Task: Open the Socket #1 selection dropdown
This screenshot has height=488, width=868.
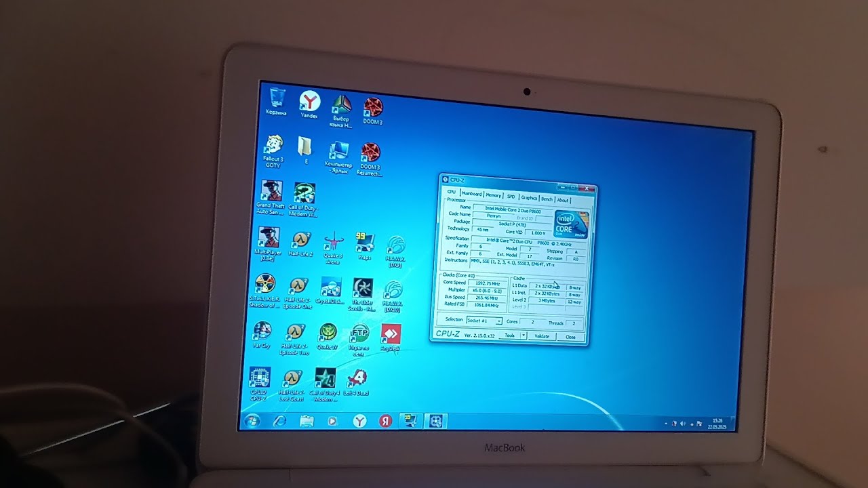Action: tap(484, 321)
